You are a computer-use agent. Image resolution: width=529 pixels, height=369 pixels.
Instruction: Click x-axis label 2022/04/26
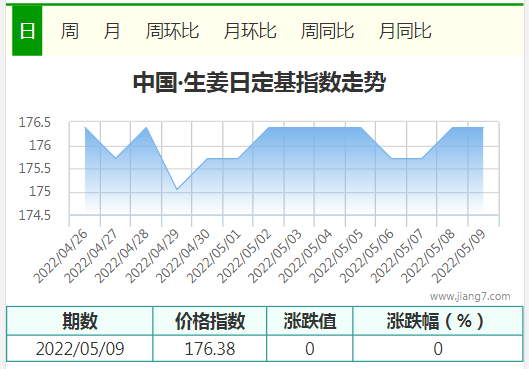coord(61,256)
